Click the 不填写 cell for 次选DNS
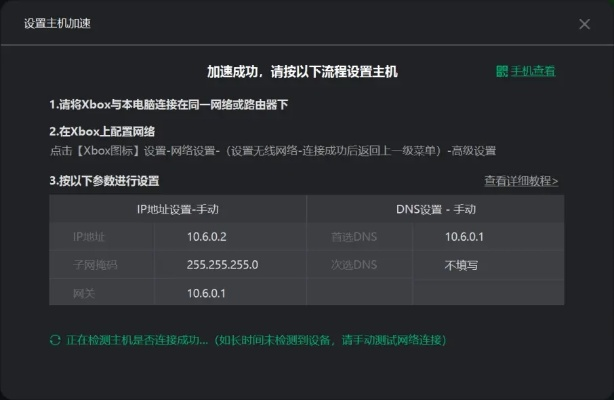The width and height of the screenshot is (614, 400). point(461,265)
